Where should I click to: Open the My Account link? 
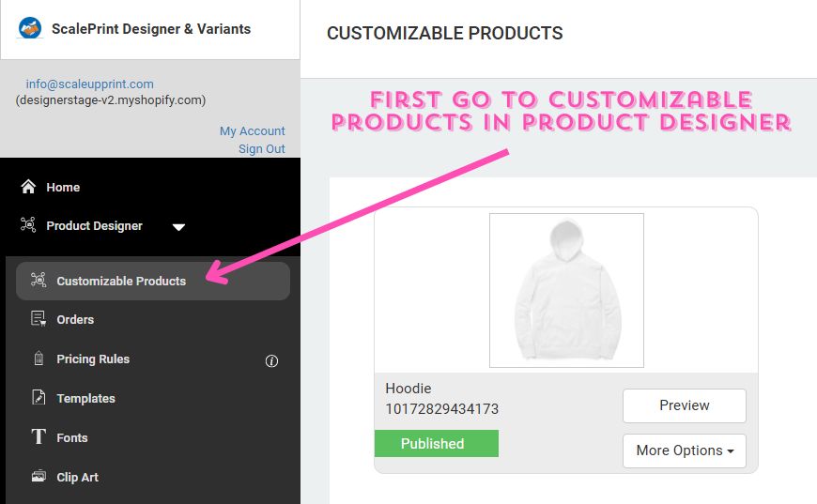tap(253, 130)
